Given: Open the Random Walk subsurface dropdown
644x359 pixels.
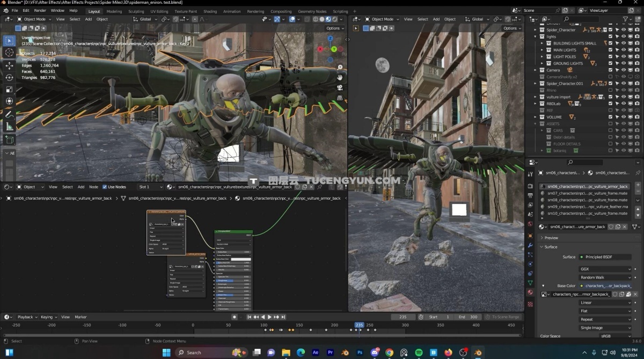Looking at the screenshot, I should (605, 277).
